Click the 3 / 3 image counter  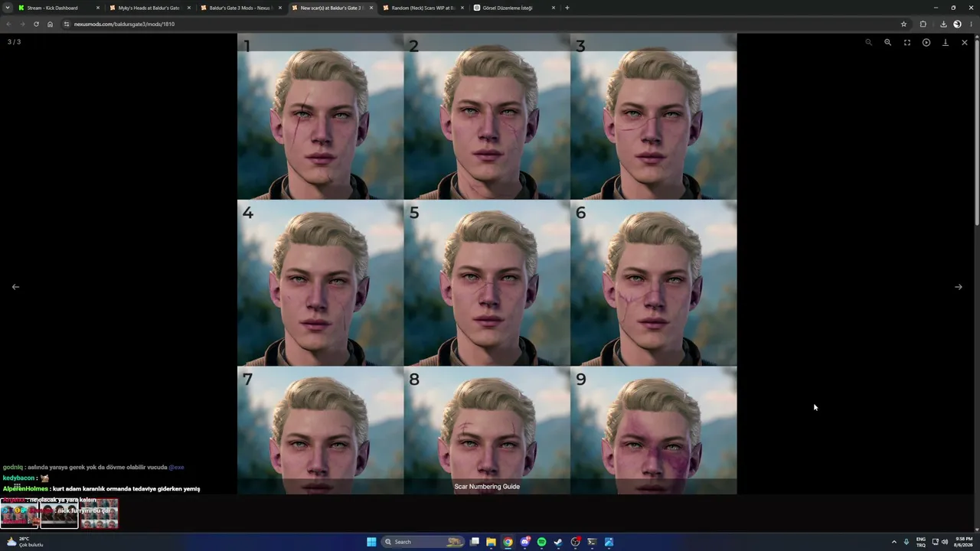point(14,42)
